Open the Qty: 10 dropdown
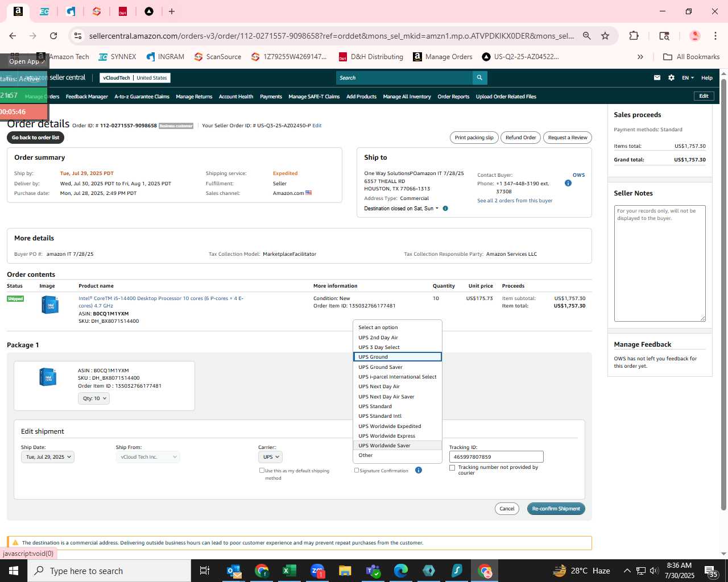Screen dimensions: 728x582 [93, 398]
